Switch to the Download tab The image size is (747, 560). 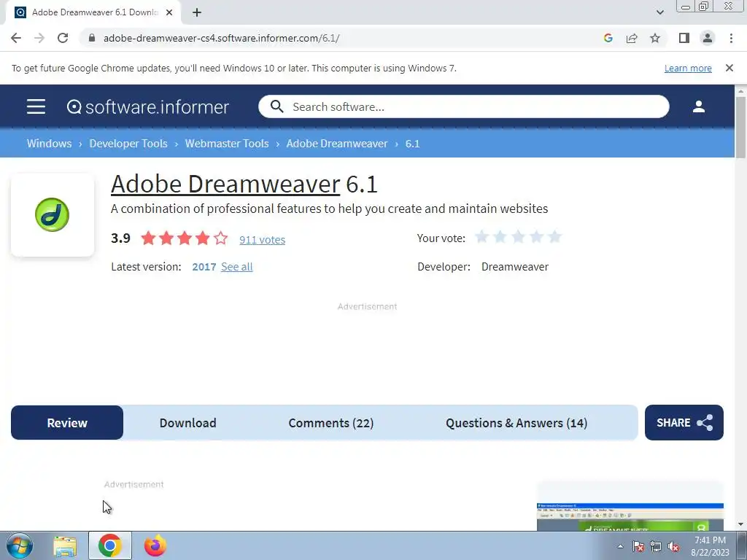click(x=187, y=422)
